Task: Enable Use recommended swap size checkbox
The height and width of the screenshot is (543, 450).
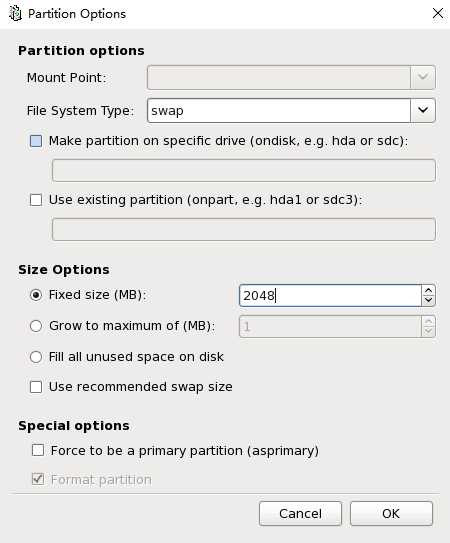Action: 36,387
